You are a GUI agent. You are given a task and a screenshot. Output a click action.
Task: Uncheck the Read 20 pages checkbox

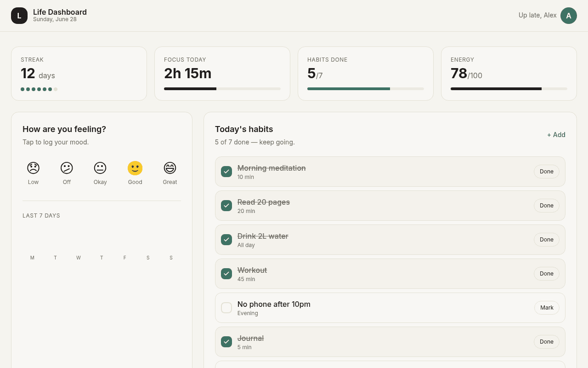coord(226,206)
